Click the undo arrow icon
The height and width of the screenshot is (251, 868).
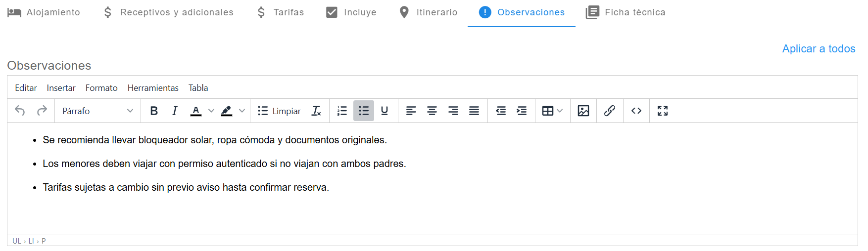coord(20,111)
